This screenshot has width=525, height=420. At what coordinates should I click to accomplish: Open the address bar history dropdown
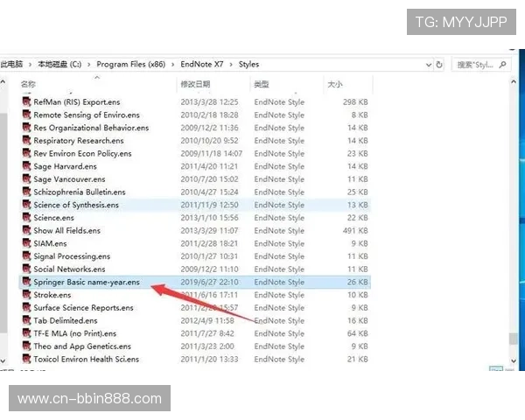[428, 65]
